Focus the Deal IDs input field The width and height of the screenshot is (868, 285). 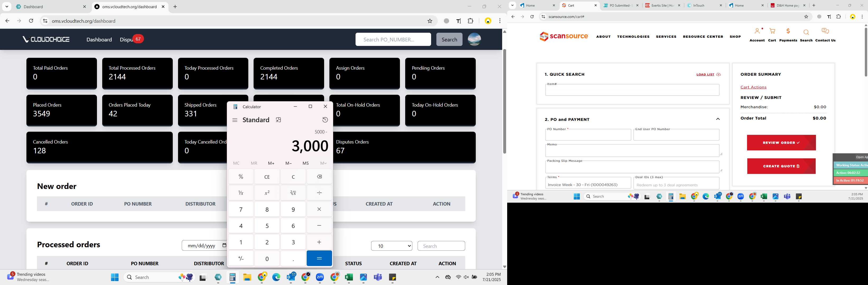[676, 183]
